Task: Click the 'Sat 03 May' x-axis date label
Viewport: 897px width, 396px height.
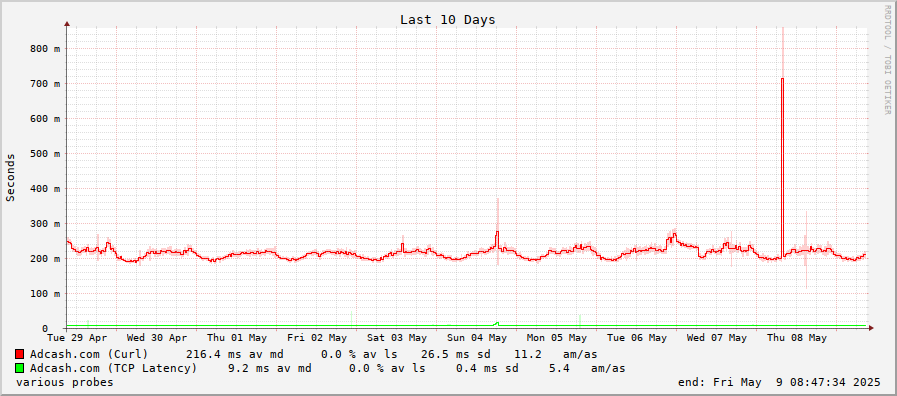Action: [398, 338]
